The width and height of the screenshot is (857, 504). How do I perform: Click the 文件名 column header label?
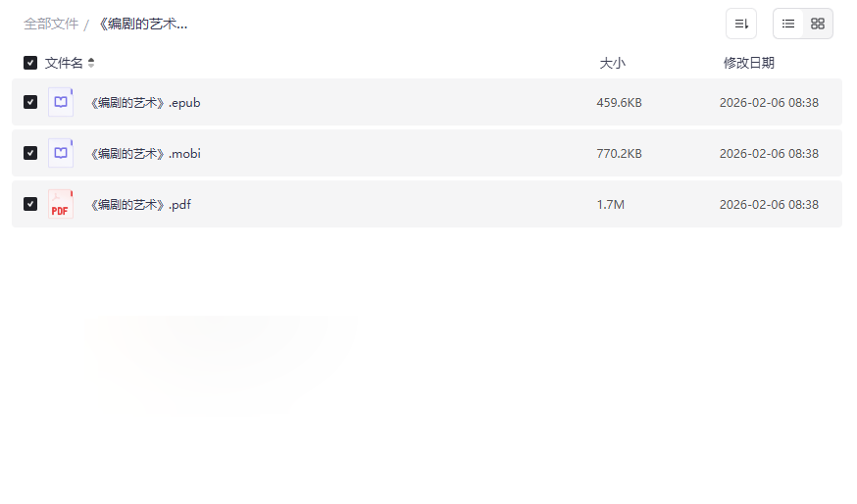click(x=64, y=63)
